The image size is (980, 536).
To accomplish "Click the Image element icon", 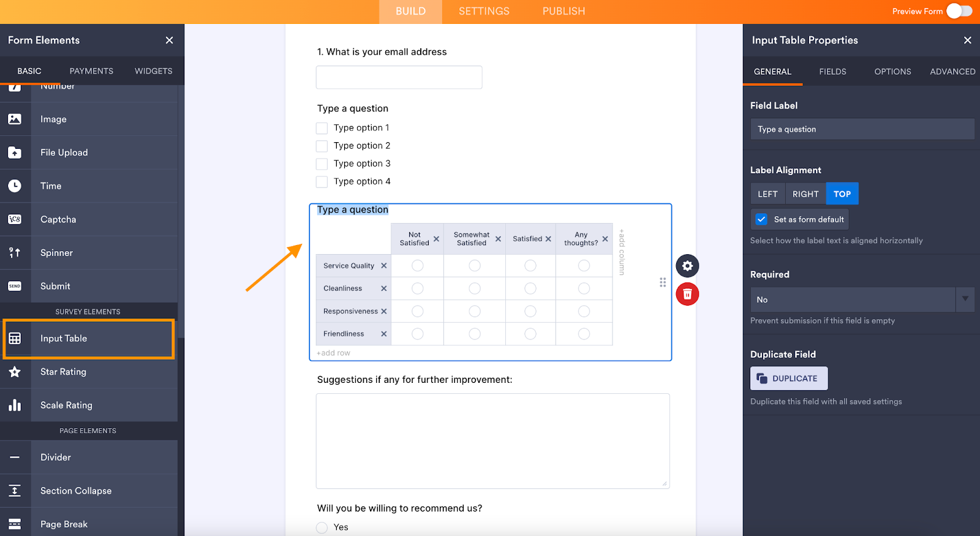I will [15, 119].
